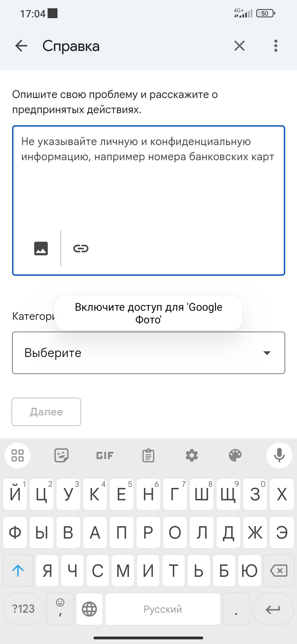Expand the Выберите category dropdown
The image size is (297, 644).
[x=148, y=353]
